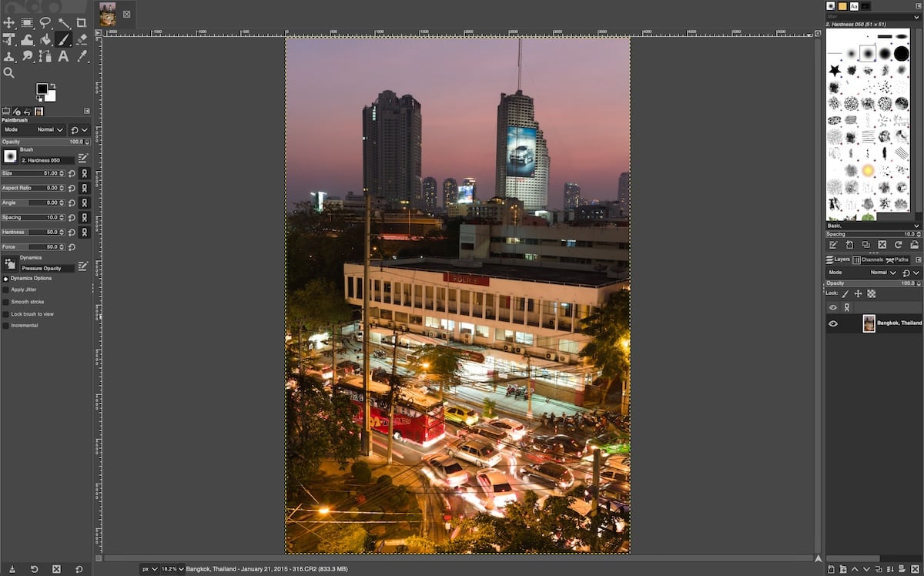Select the Move tool
Image resolution: width=924 pixels, height=576 pixels.
[9, 23]
